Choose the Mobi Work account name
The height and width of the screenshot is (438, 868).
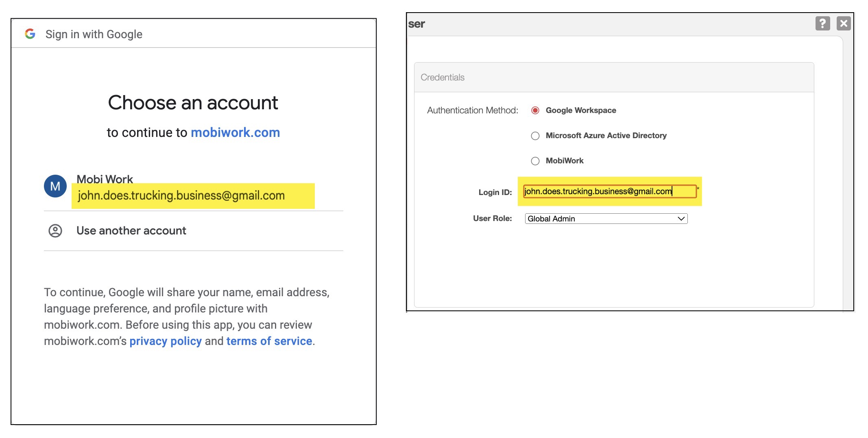click(105, 179)
